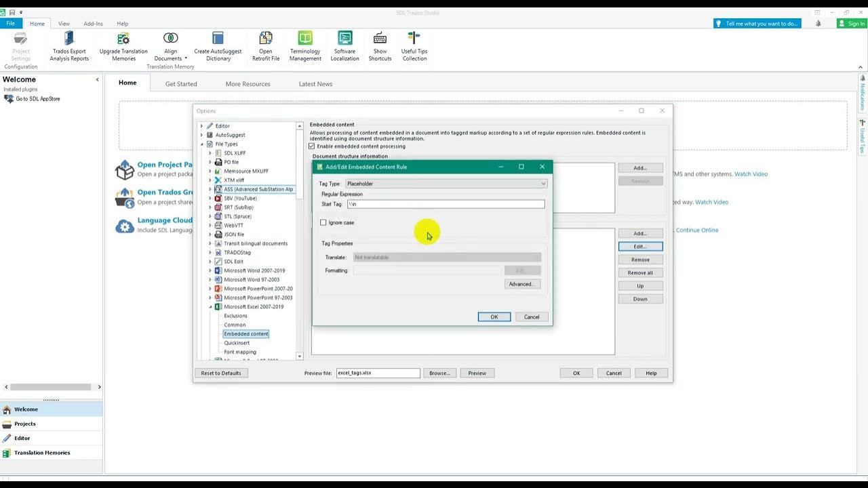This screenshot has height=488, width=868.
Task: Click the Start Tag input field
Action: pos(446,204)
